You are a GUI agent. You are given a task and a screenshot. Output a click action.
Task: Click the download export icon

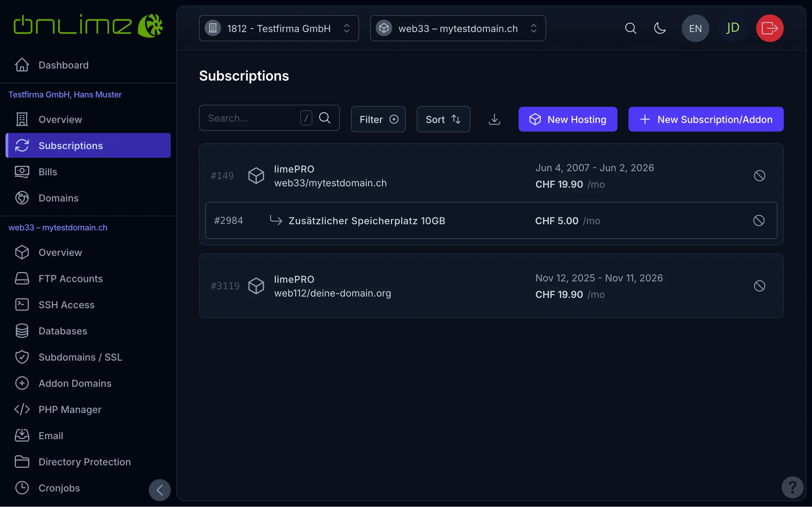point(494,119)
